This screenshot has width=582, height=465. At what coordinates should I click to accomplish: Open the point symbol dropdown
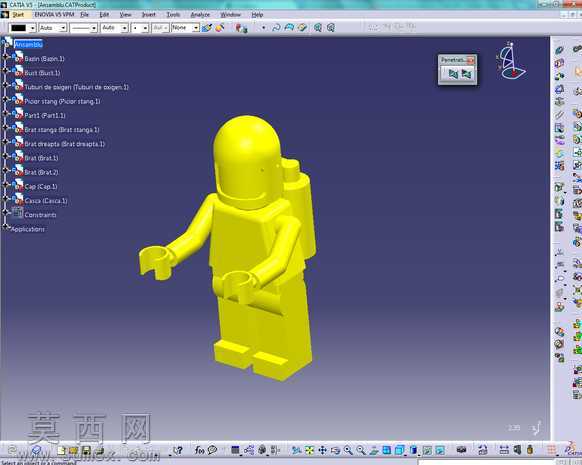coord(145,28)
